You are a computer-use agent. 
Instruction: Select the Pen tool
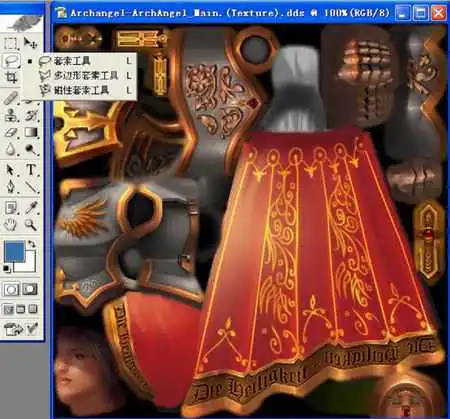coord(11,187)
